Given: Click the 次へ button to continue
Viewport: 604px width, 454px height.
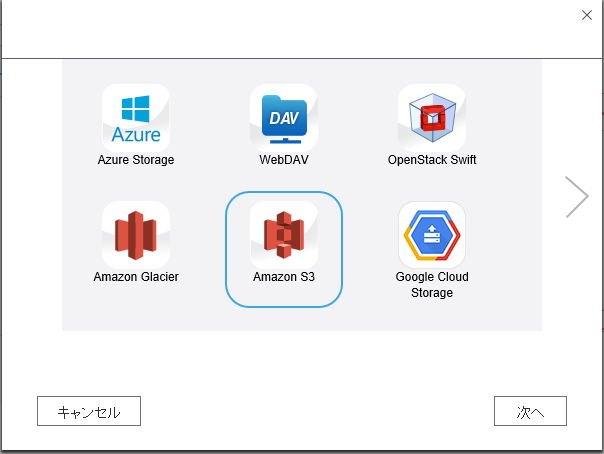Looking at the screenshot, I should 530,411.
